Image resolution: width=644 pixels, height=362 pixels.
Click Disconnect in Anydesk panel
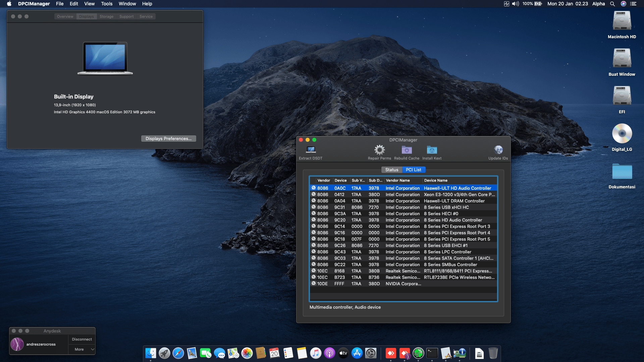pyautogui.click(x=82, y=339)
